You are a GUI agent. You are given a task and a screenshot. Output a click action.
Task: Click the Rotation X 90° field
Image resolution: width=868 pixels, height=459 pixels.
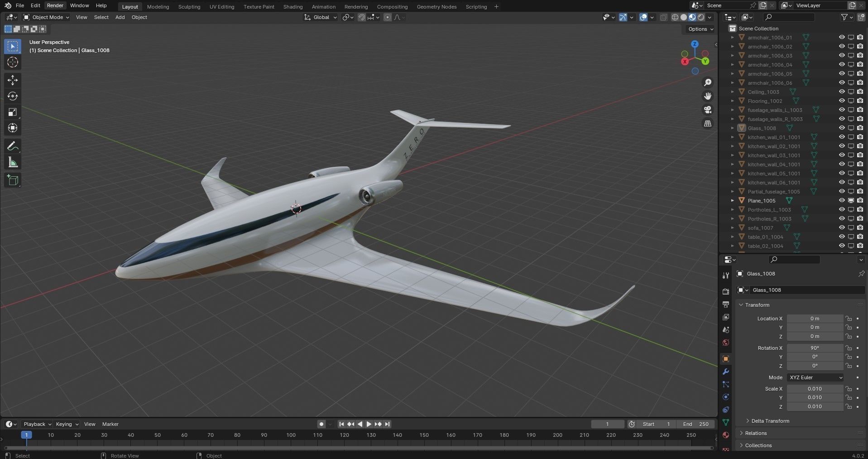click(x=815, y=348)
